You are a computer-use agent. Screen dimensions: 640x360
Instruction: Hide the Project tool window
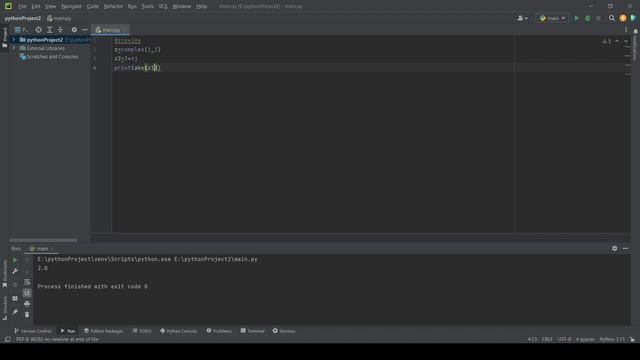[84, 30]
